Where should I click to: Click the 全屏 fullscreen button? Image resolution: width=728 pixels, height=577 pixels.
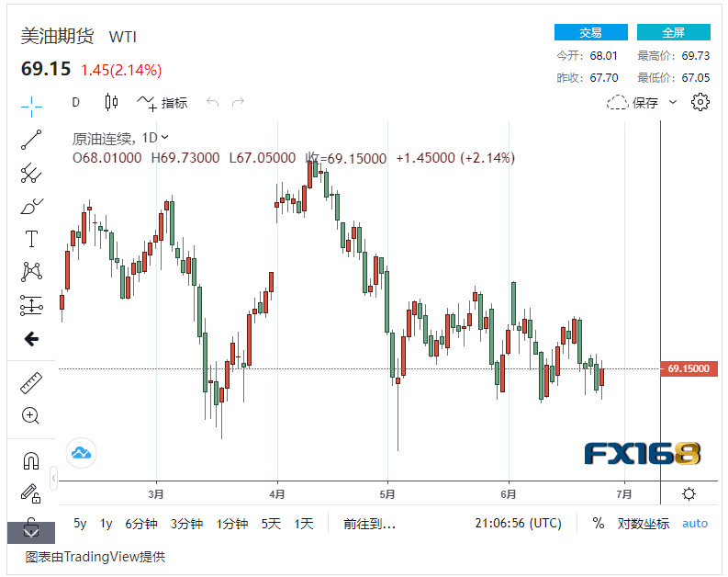(x=673, y=32)
